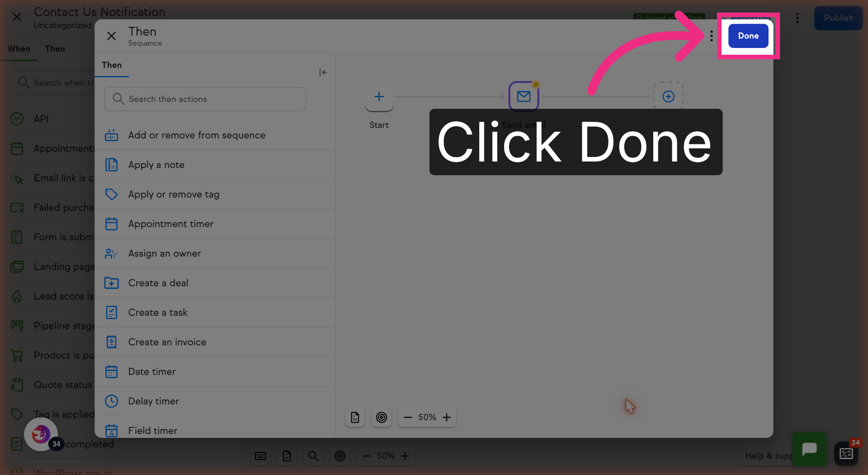The height and width of the screenshot is (475, 868).
Task: Zoom in the background canvas
Action: coord(406,456)
